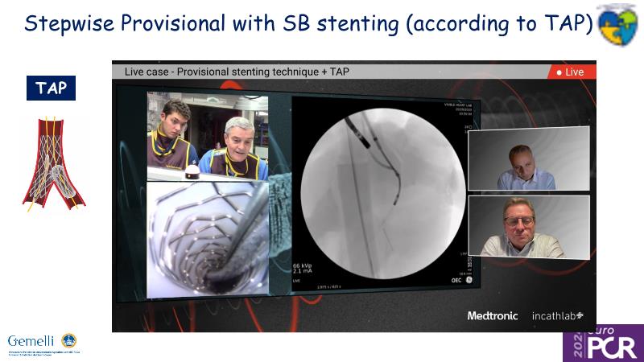This screenshot has height=362, width=644.
Task: Click the incathlab logo
Action: click(558, 316)
